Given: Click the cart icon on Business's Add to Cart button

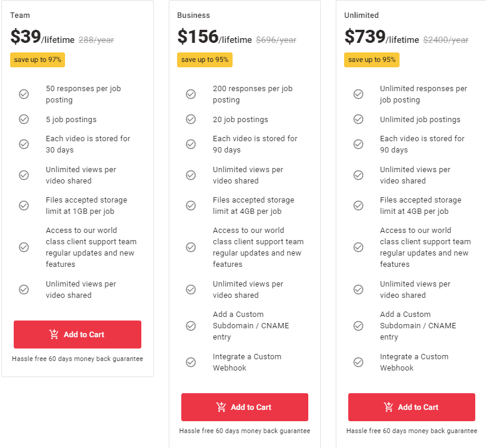Looking at the screenshot, I should click(x=222, y=407).
